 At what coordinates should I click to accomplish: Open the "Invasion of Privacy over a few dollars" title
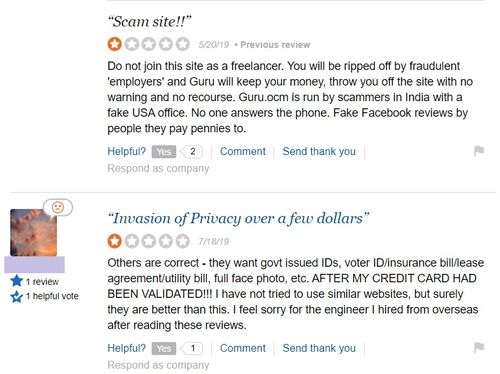click(x=238, y=219)
